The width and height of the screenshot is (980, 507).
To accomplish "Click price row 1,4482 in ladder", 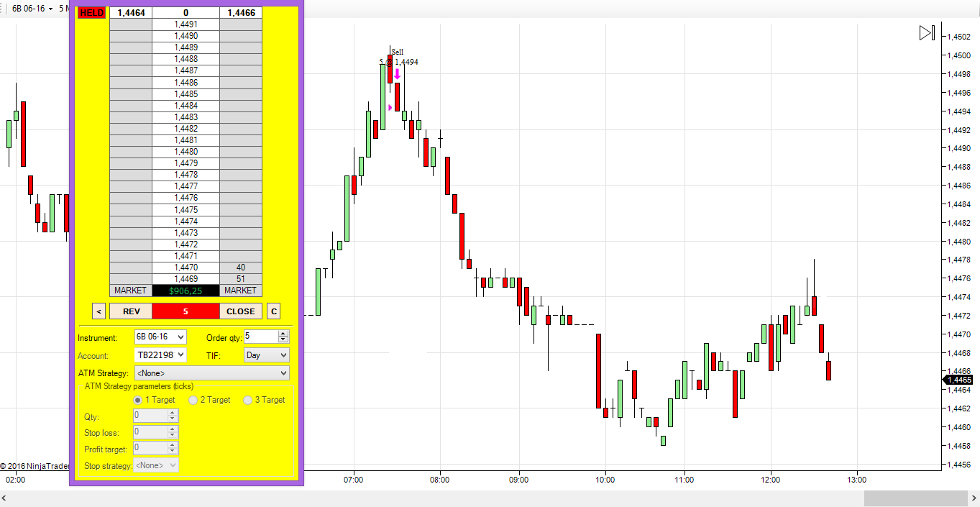I will coord(186,129).
